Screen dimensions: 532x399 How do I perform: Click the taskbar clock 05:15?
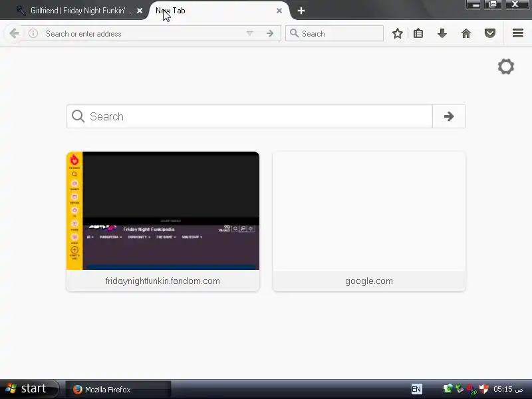point(508,389)
